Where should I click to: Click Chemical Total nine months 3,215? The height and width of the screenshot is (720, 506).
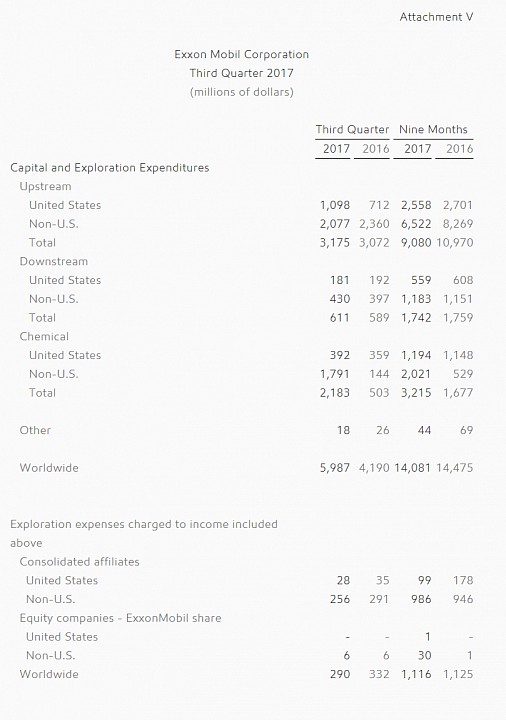coord(416,393)
